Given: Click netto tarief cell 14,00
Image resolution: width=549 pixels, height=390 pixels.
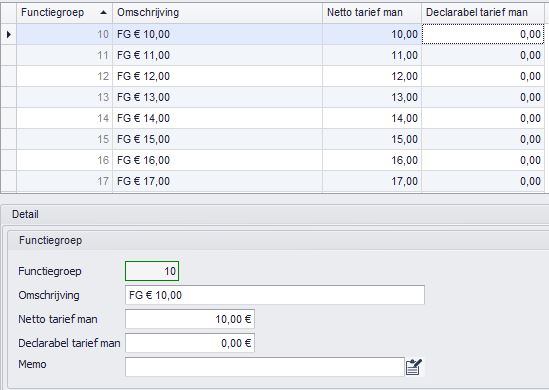Looking at the screenshot, I should (372, 118).
